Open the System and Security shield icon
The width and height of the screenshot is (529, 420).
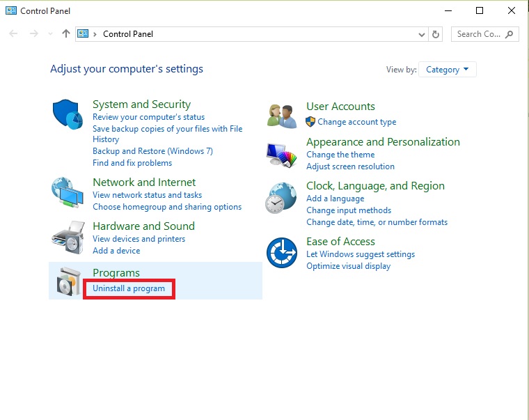(x=68, y=114)
